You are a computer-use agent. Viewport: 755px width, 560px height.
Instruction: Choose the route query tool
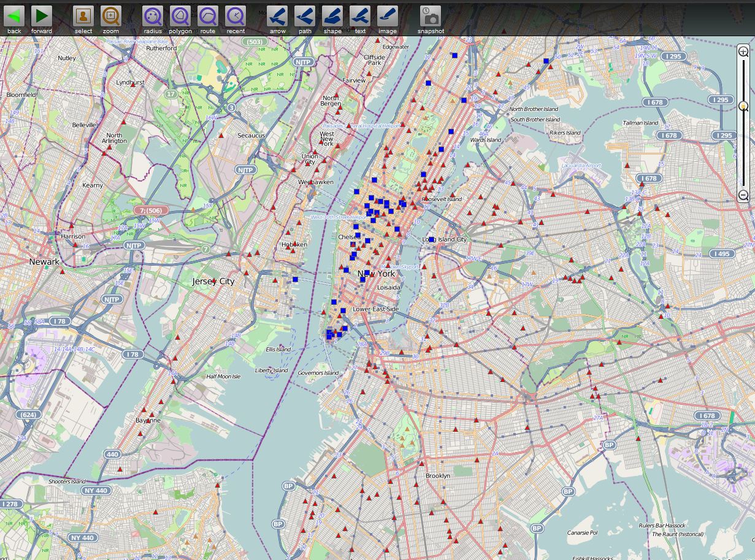[x=208, y=16]
